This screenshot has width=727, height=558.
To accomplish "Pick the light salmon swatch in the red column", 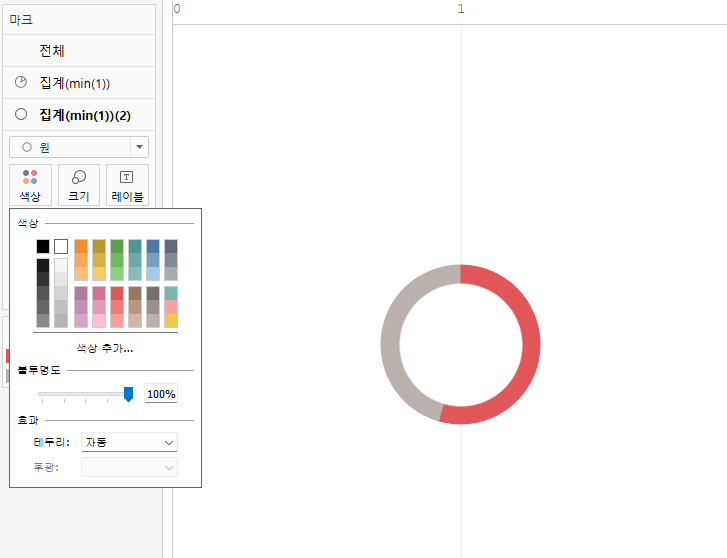I will click(117, 321).
